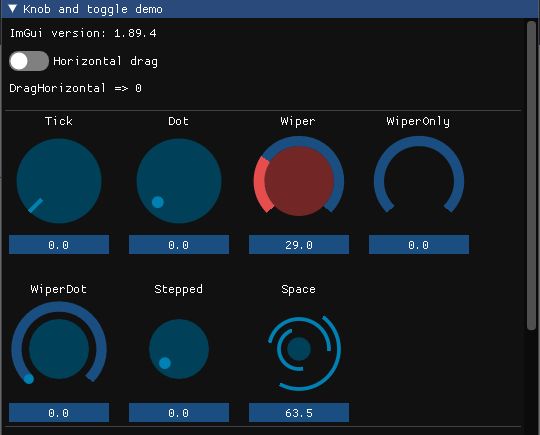Select the Tick value field showing 0.0
Viewport: 540px width, 435px height.
(59, 245)
